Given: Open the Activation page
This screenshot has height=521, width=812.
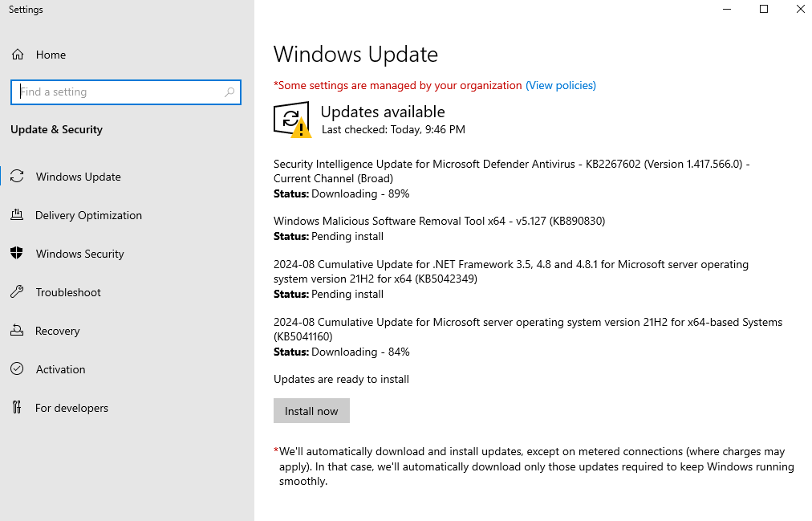Looking at the screenshot, I should pyautogui.click(x=60, y=369).
